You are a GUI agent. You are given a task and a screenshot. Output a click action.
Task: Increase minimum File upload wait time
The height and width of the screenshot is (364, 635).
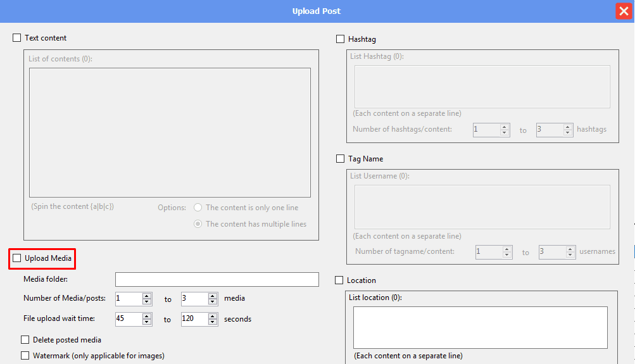tap(147, 316)
